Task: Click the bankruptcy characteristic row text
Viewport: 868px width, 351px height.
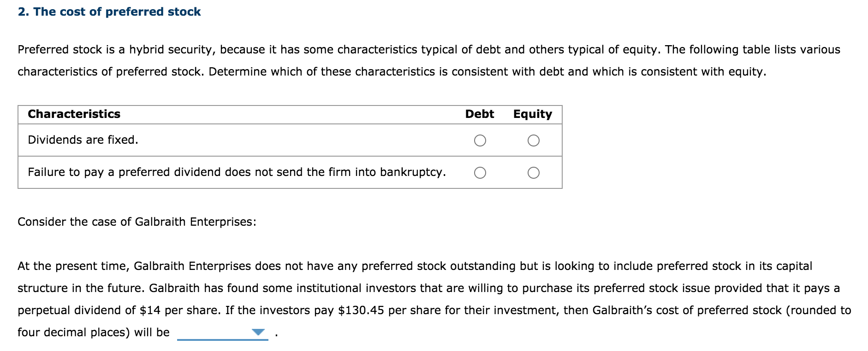Action: tap(237, 172)
